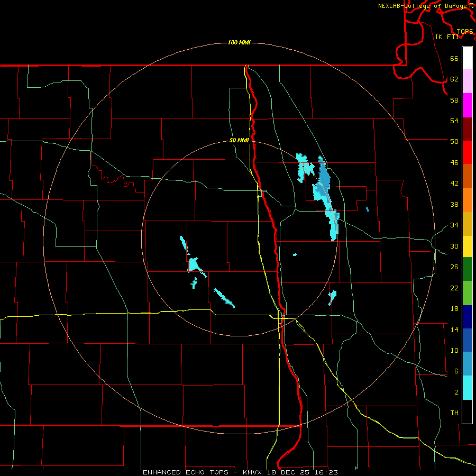Click the '30' legend value
The image size is (476, 476).
pos(454,246)
